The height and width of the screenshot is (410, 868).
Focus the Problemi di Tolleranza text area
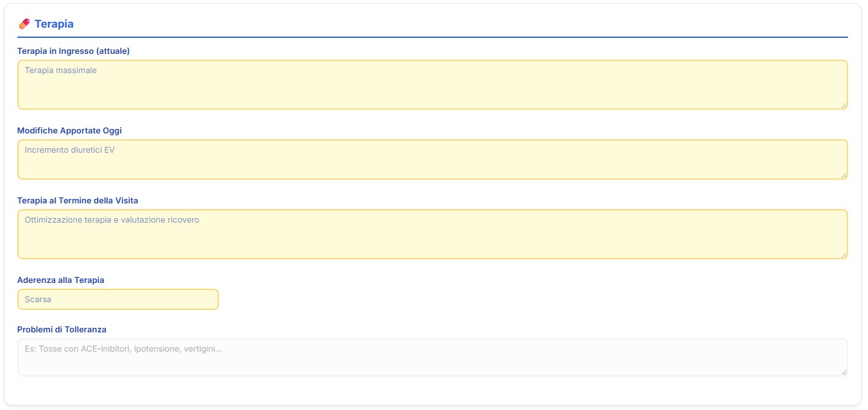click(x=432, y=357)
